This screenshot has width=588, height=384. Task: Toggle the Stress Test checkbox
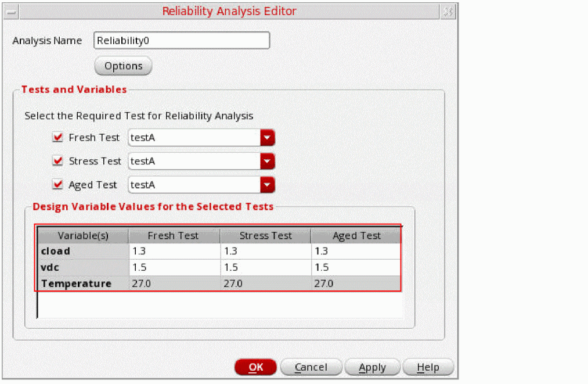pos(57,161)
